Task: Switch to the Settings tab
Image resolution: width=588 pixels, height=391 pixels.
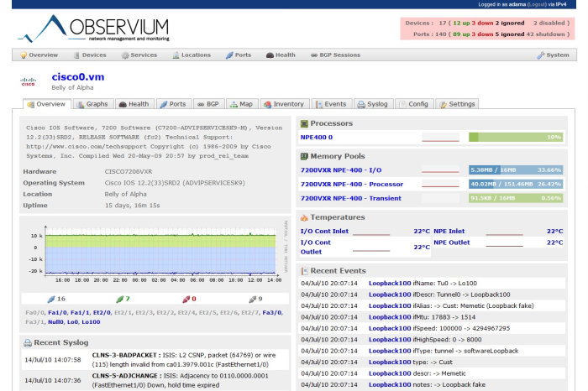Action: tap(457, 104)
